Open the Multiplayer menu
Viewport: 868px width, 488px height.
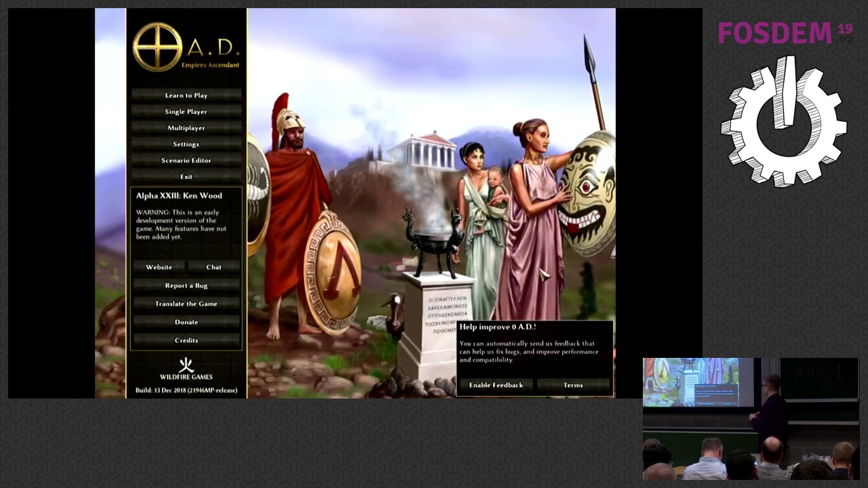186,128
